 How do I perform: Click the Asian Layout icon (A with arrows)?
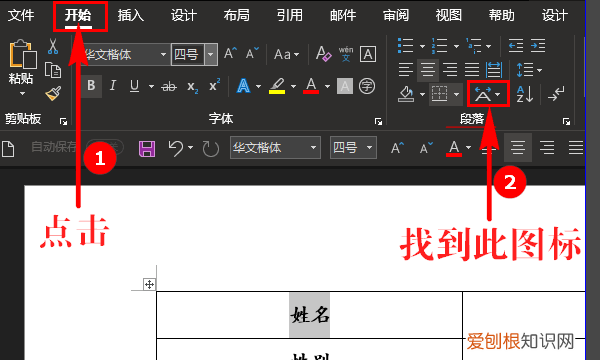click(483, 94)
